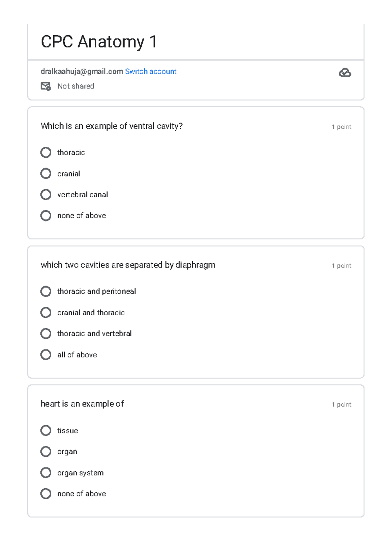Pick organ system option
This screenshot has width=392, height=554.
click(46, 473)
